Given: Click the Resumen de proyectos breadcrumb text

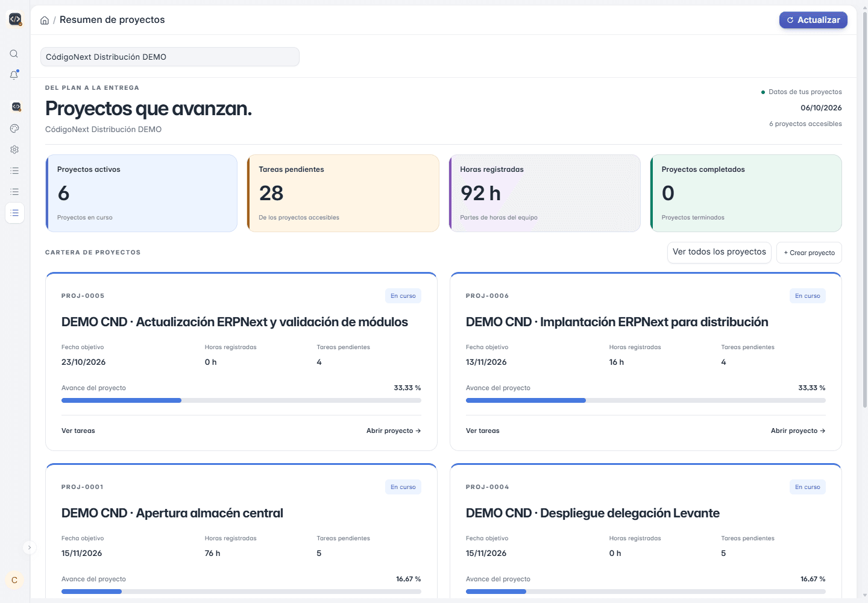Looking at the screenshot, I should (112, 20).
